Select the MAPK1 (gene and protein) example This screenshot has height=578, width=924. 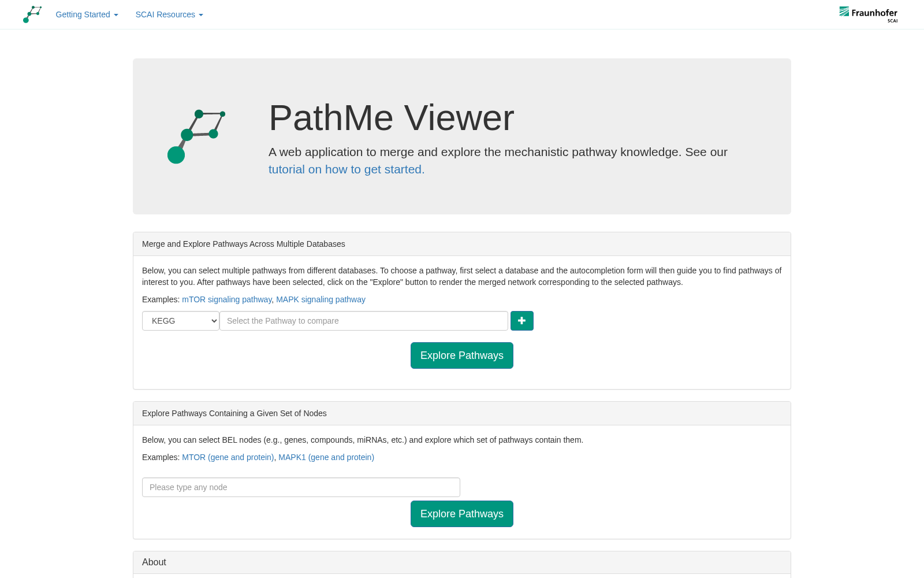tap(326, 457)
